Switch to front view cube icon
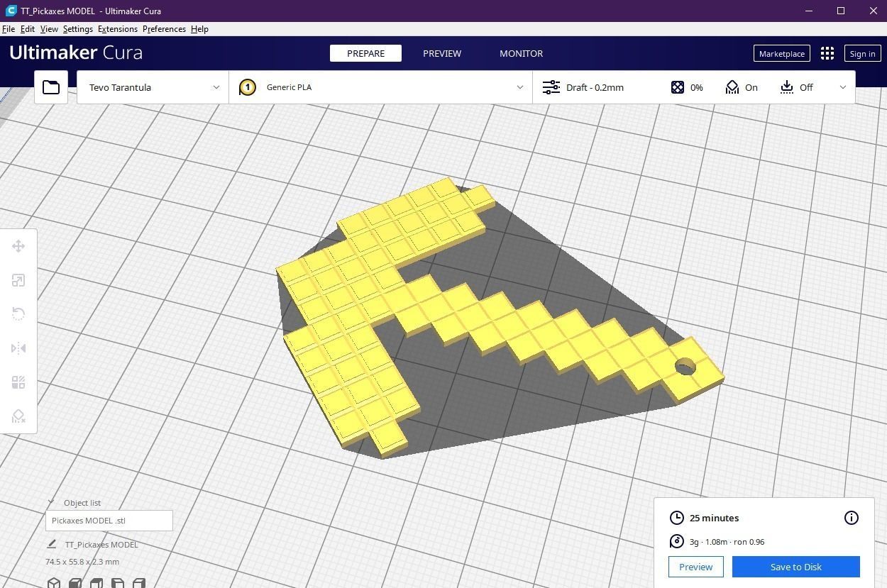 click(75, 583)
